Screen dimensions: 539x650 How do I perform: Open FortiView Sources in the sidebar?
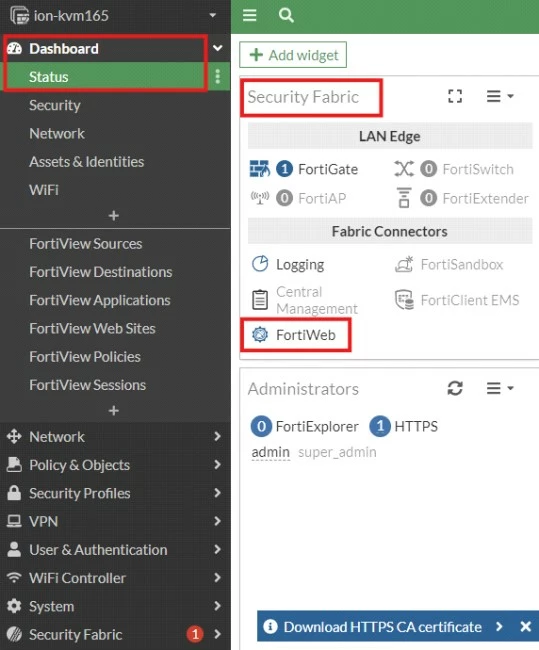click(x=85, y=244)
